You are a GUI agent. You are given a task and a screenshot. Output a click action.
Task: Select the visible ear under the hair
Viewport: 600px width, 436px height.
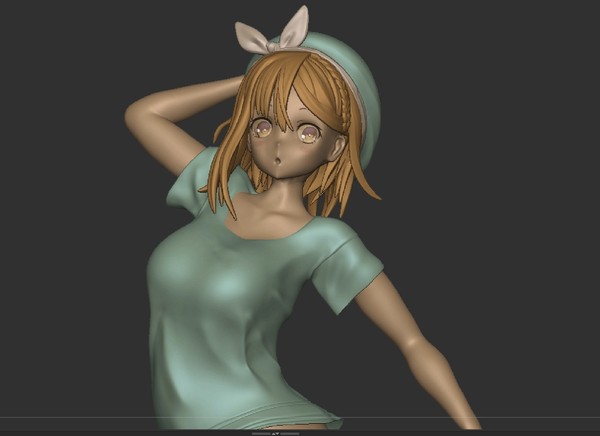point(339,149)
